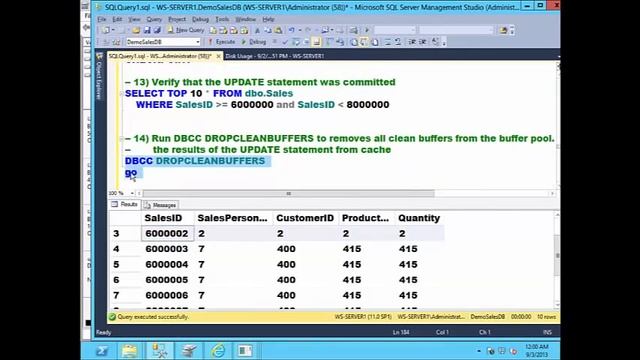Collapse the step 14 comment outline
This screenshot has height=360, width=640.
pyautogui.click(x=121, y=138)
